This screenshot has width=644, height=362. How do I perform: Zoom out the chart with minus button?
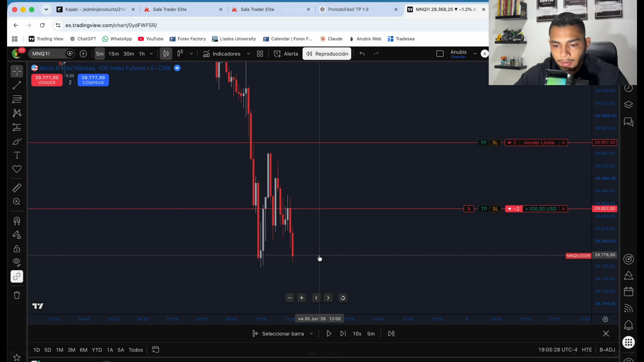pos(290,298)
